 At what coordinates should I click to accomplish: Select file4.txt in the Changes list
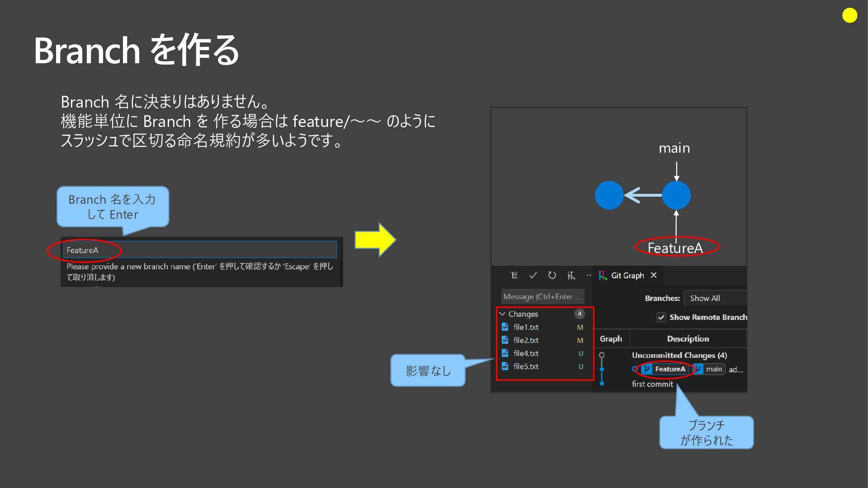(526, 353)
